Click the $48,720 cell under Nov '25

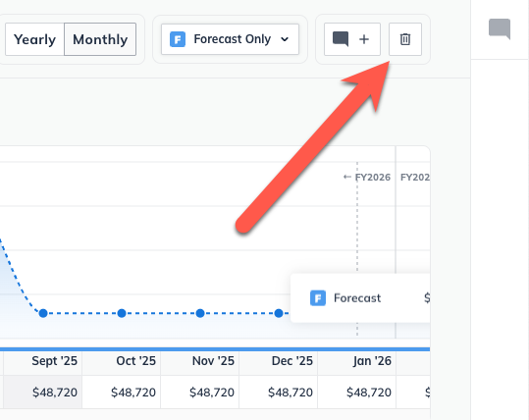(x=200, y=392)
